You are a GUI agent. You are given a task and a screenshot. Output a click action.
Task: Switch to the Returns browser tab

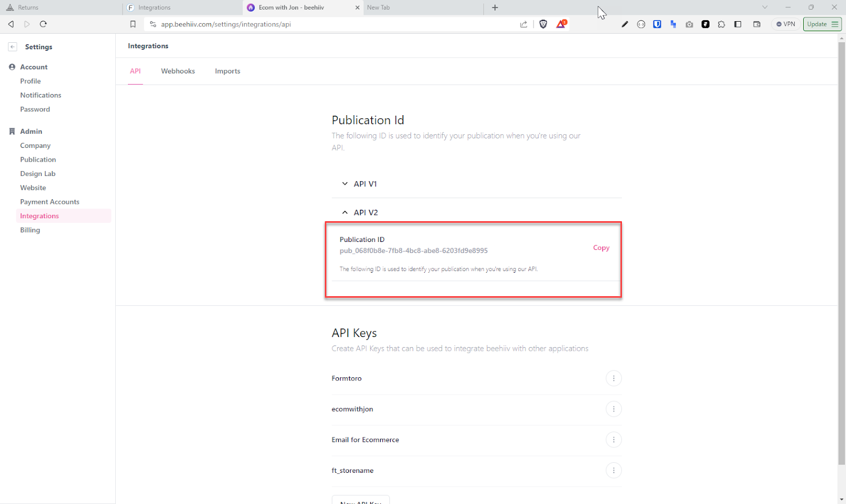tap(61, 7)
